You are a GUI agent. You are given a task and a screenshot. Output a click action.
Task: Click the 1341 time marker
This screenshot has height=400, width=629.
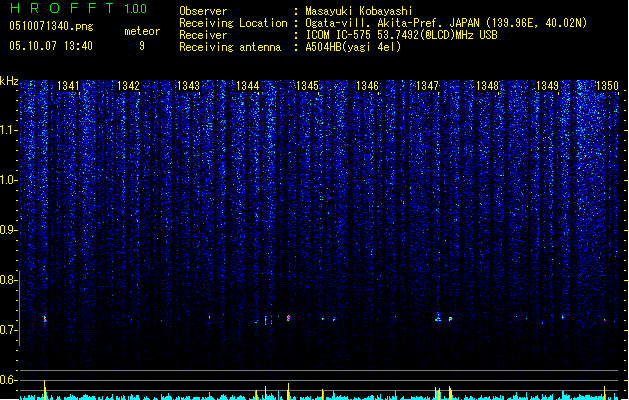click(x=68, y=86)
